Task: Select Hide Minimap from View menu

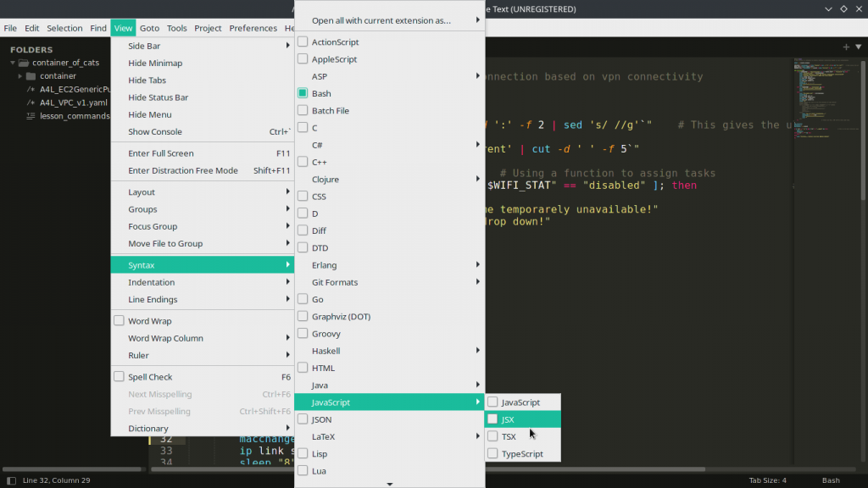Action: [155, 64]
